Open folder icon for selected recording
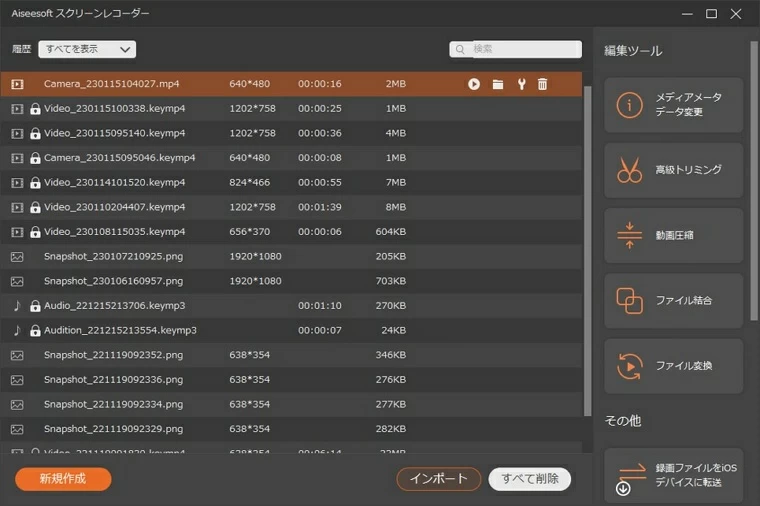760x506 pixels. point(497,84)
